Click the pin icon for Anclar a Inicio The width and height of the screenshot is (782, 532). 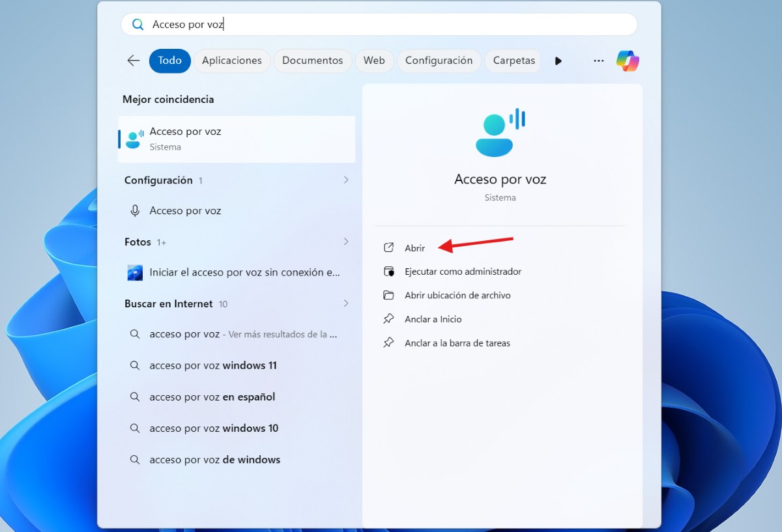point(389,319)
